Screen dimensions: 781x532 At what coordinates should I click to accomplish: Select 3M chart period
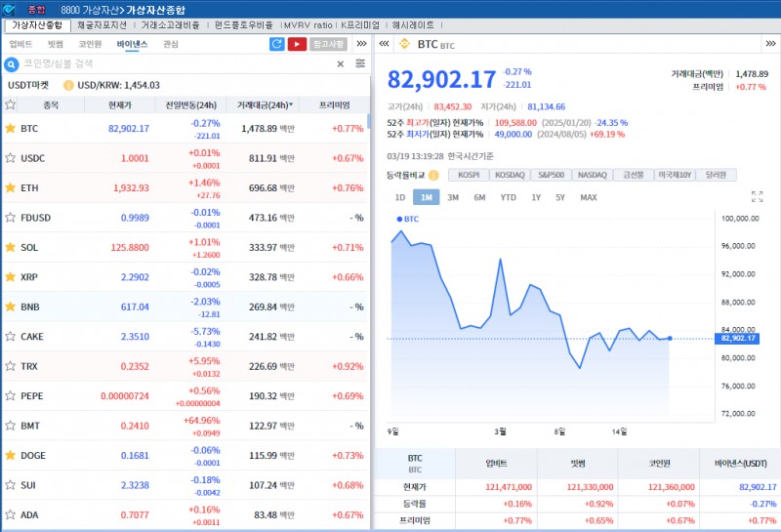pyautogui.click(x=453, y=197)
